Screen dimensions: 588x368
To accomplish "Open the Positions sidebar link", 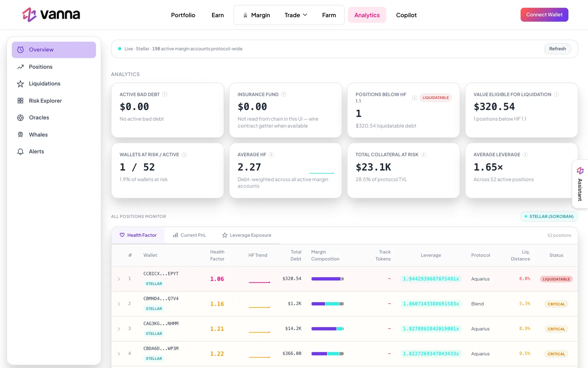I will [54, 67].
